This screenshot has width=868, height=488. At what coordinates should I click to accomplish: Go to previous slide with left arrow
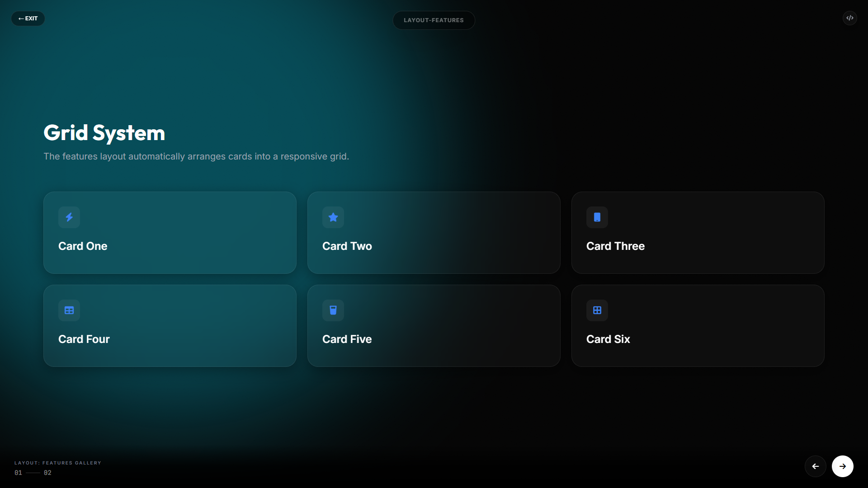pyautogui.click(x=816, y=466)
